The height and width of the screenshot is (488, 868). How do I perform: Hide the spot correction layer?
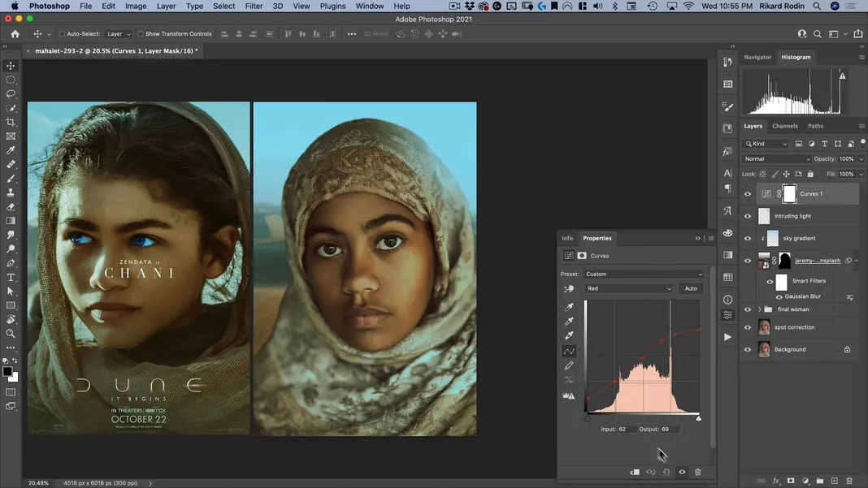click(x=748, y=327)
